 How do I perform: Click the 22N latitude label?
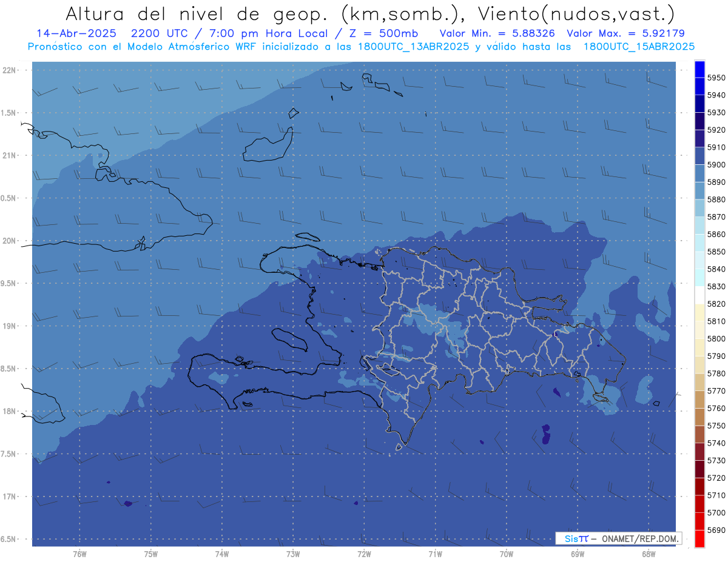(10, 70)
